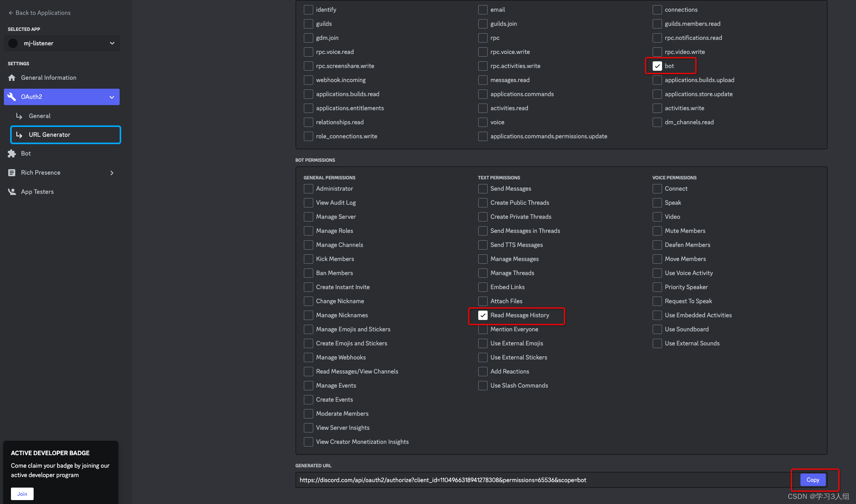Screen dimensions: 856x504
Task: Enable the Manage Messages permission
Action: click(483, 259)
